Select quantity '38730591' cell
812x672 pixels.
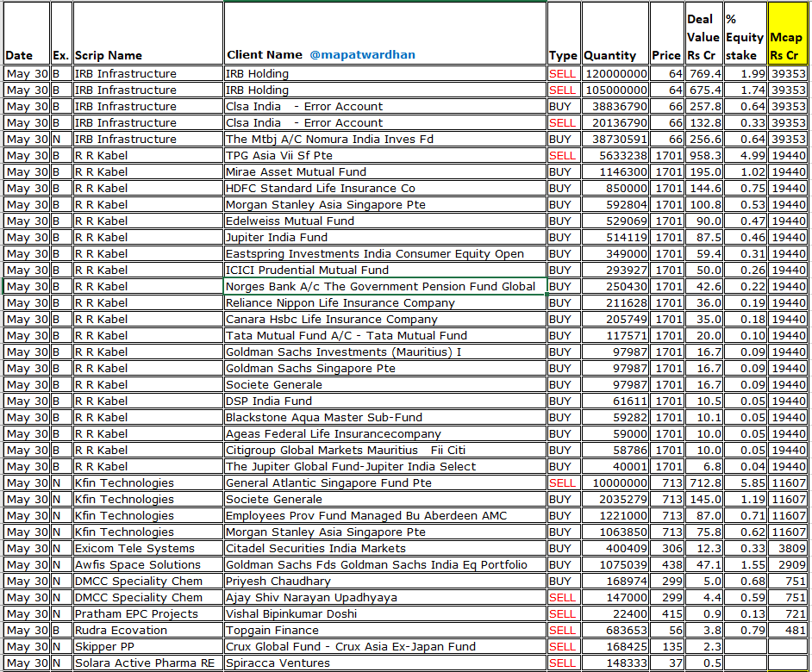tap(615, 140)
